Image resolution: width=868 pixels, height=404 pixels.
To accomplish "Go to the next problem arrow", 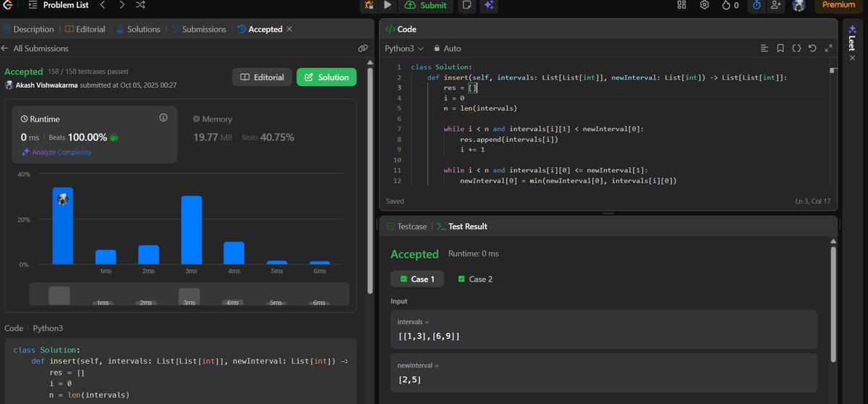I will click(x=121, y=5).
